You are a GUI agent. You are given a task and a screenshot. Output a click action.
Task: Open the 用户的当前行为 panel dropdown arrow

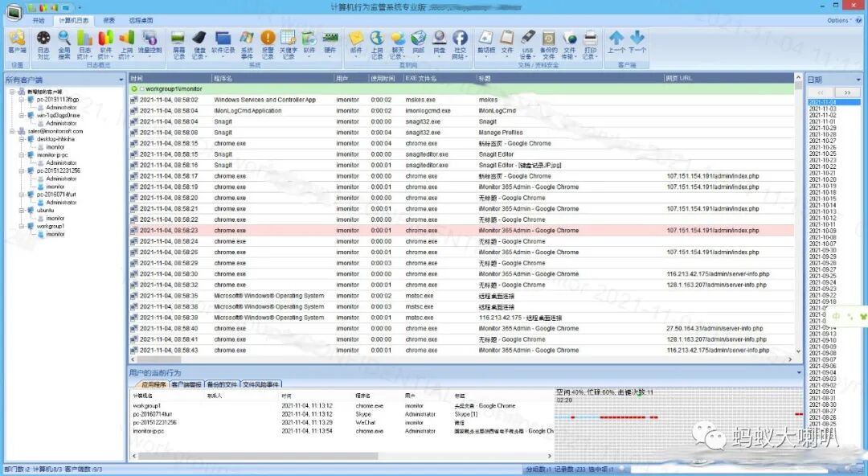798,373
